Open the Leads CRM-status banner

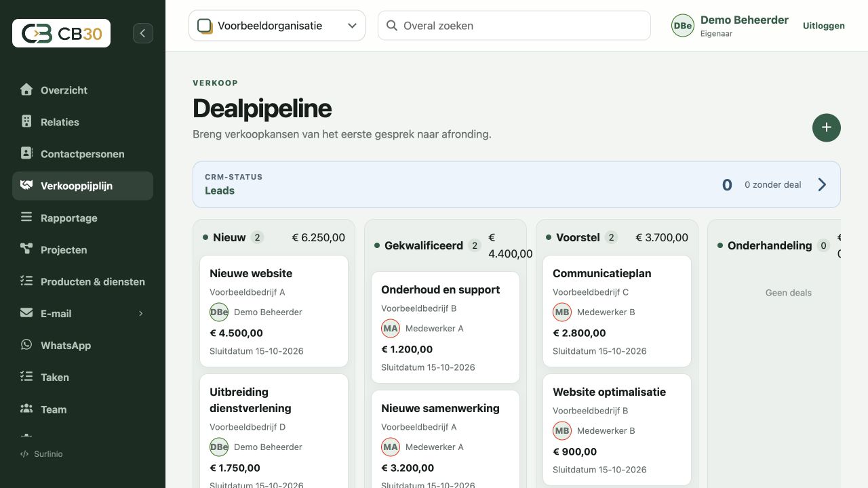[517, 184]
